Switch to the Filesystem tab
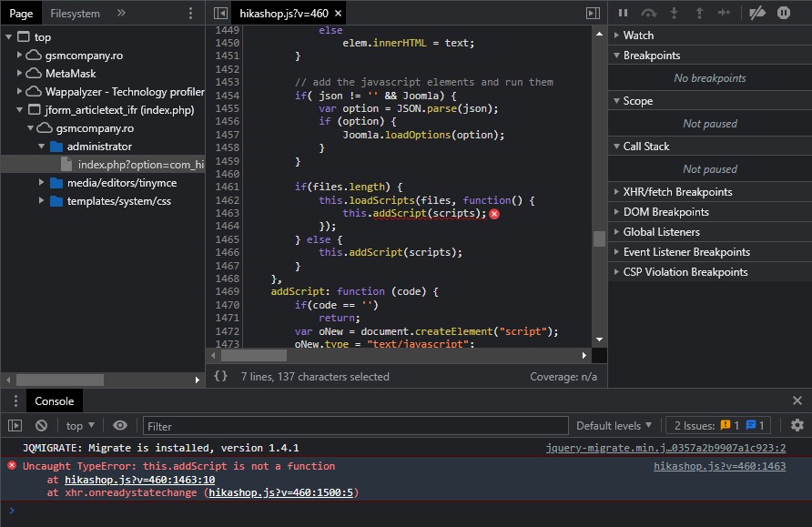The height and width of the screenshot is (527, 812). 76,14
